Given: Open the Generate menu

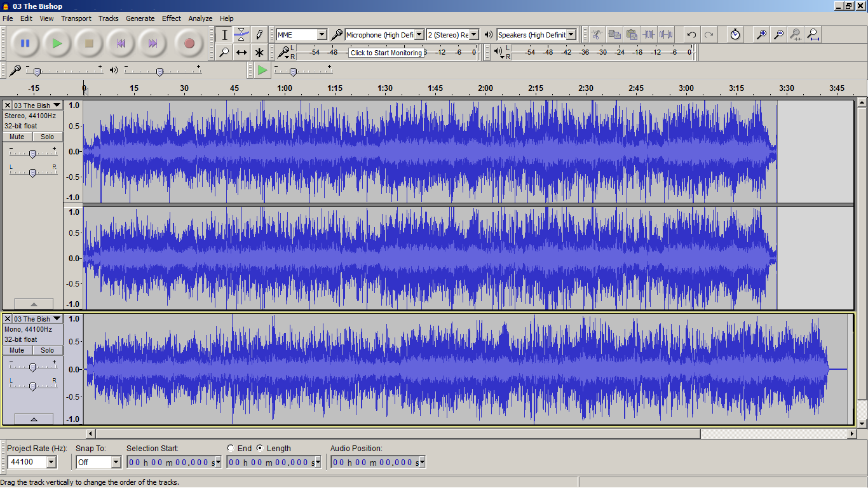Looking at the screenshot, I should tap(140, 18).
